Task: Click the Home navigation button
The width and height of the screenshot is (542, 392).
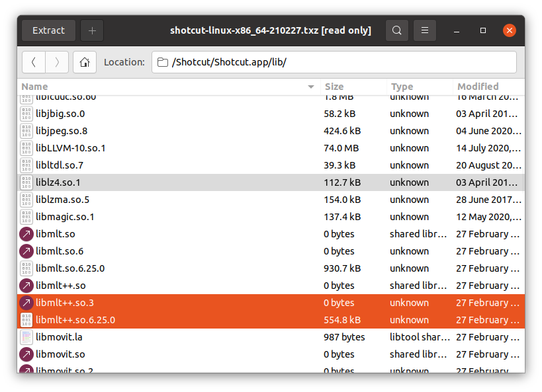Action: coord(84,61)
